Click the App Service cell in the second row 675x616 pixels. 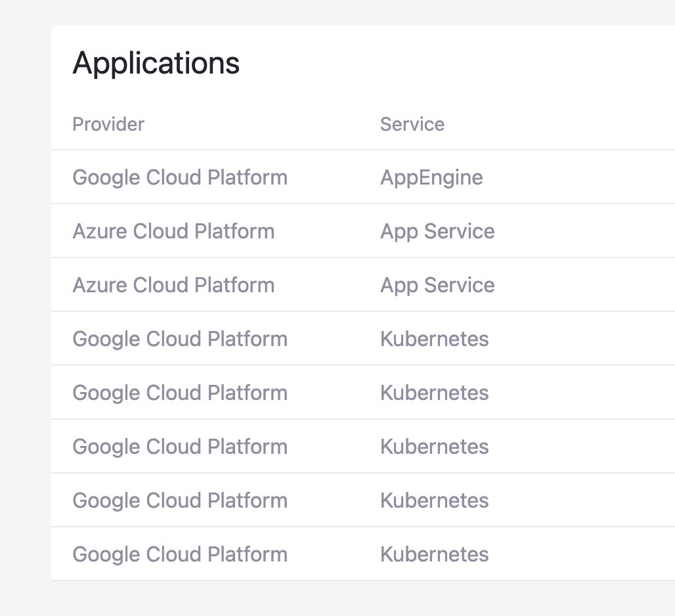[x=437, y=231]
